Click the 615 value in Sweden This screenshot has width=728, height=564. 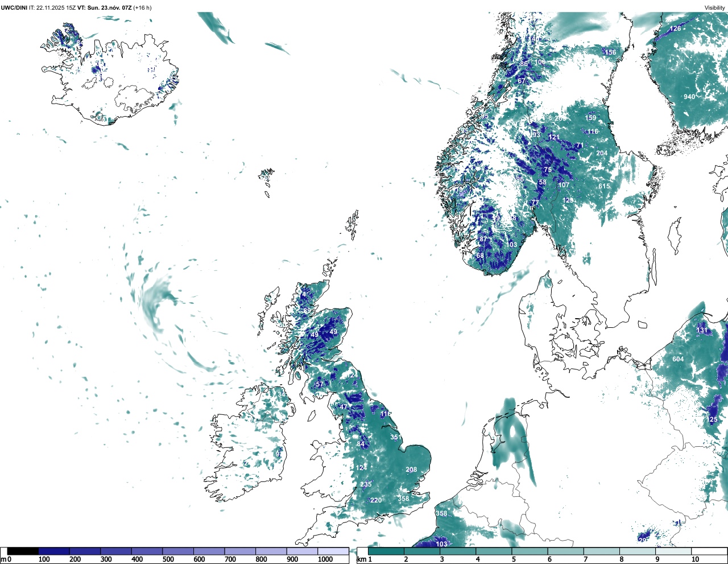pyautogui.click(x=604, y=186)
